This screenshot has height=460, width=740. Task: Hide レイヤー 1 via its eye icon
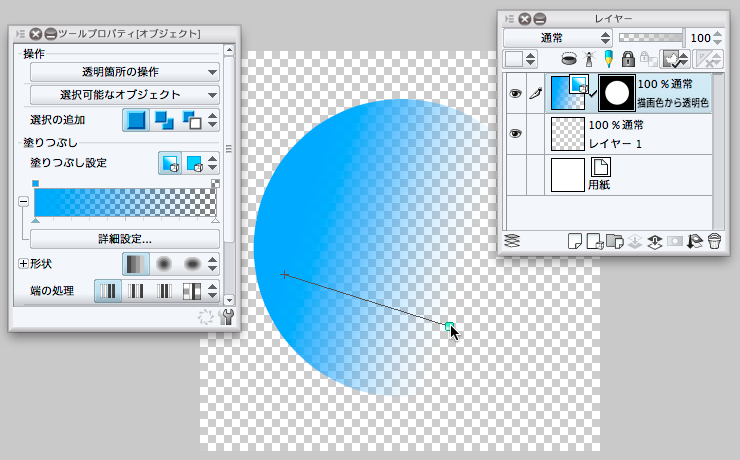[x=515, y=134]
